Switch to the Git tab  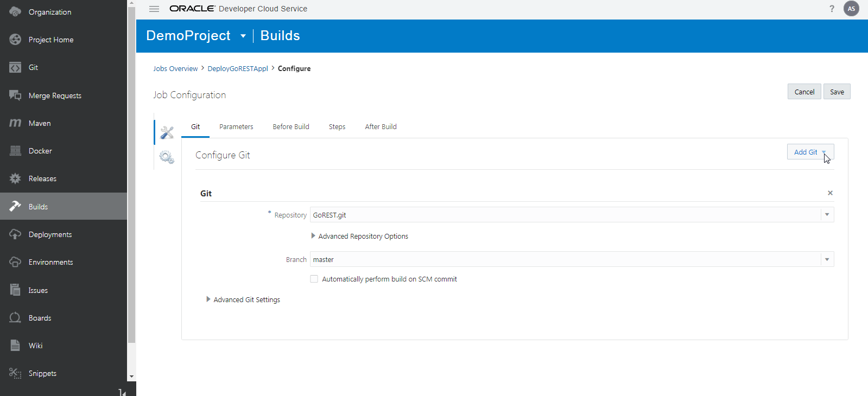(x=195, y=127)
